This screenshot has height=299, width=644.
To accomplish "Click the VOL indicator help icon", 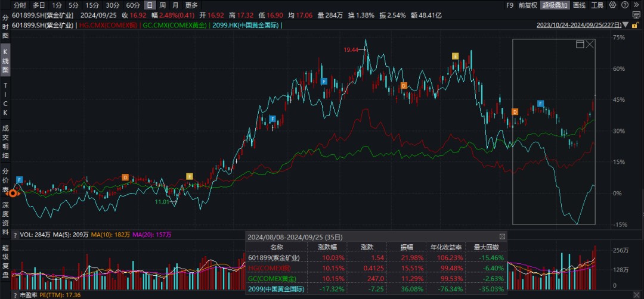I will [x=16, y=235].
